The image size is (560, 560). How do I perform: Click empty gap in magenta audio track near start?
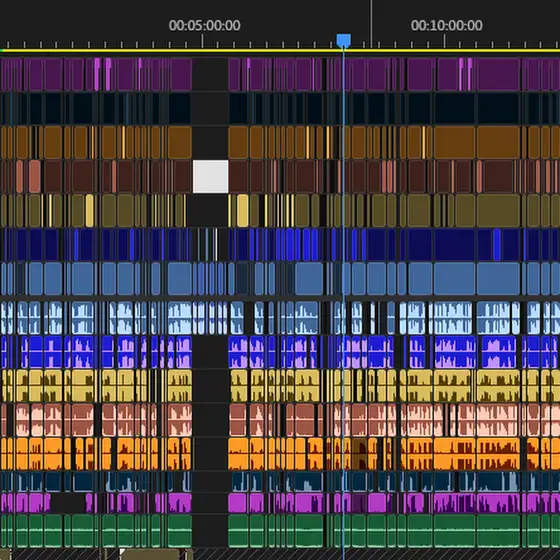68,503
